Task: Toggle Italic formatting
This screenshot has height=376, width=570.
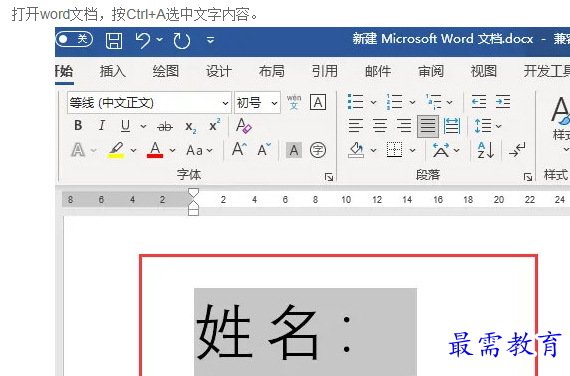Action: click(102, 126)
